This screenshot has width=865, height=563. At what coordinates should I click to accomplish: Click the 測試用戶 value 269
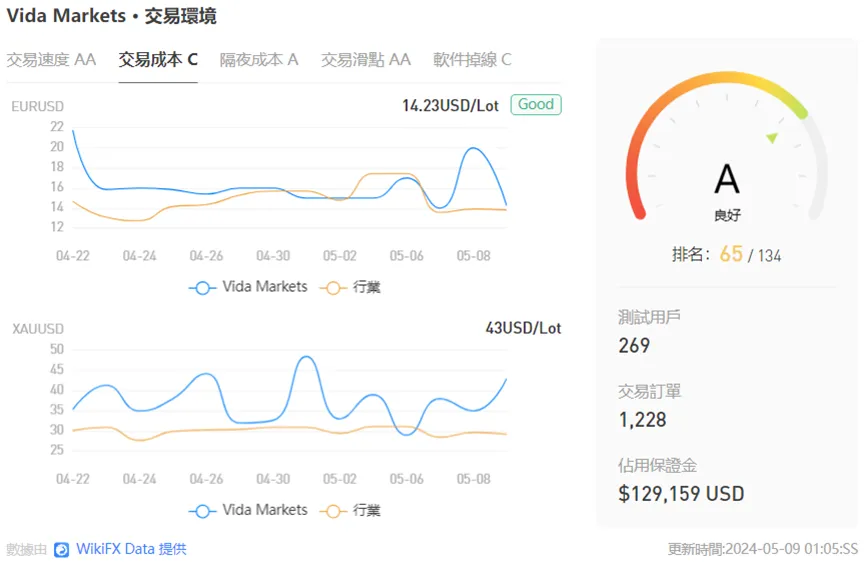pyautogui.click(x=634, y=346)
